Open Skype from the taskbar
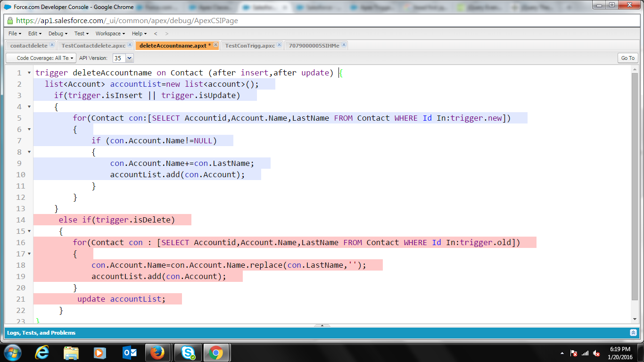644x362 pixels. point(188,353)
